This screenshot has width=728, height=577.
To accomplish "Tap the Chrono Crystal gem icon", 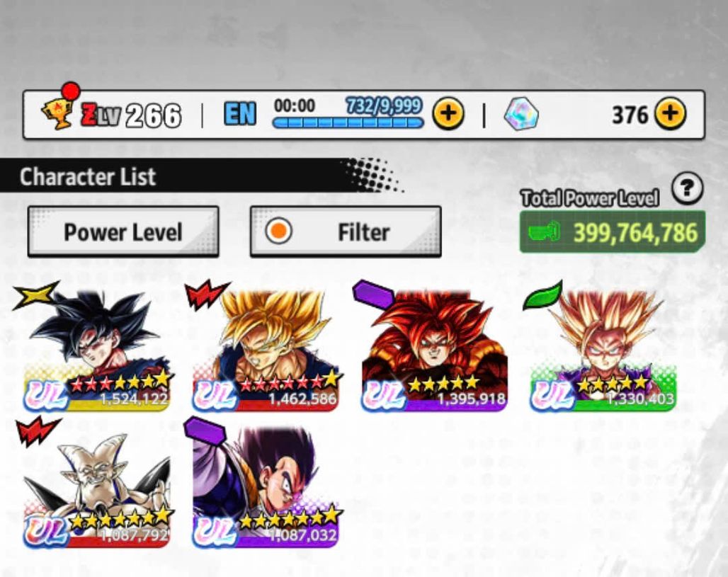I will pyautogui.click(x=521, y=114).
